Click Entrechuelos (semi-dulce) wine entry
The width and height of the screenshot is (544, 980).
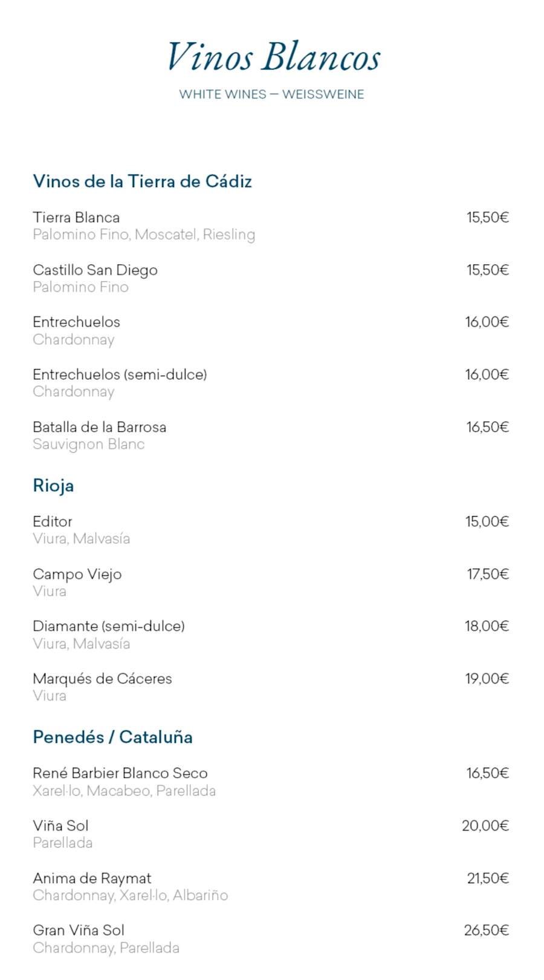(120, 374)
